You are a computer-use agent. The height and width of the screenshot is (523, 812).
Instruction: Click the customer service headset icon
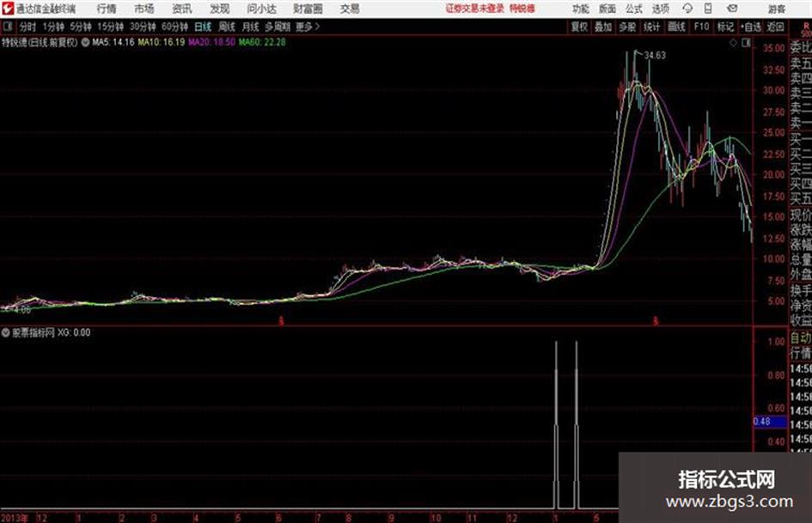tap(687, 9)
